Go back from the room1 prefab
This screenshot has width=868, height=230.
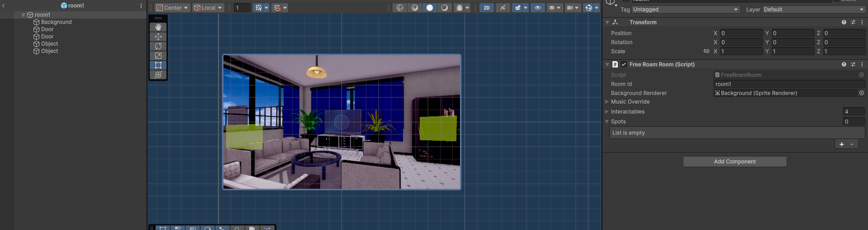point(4,6)
